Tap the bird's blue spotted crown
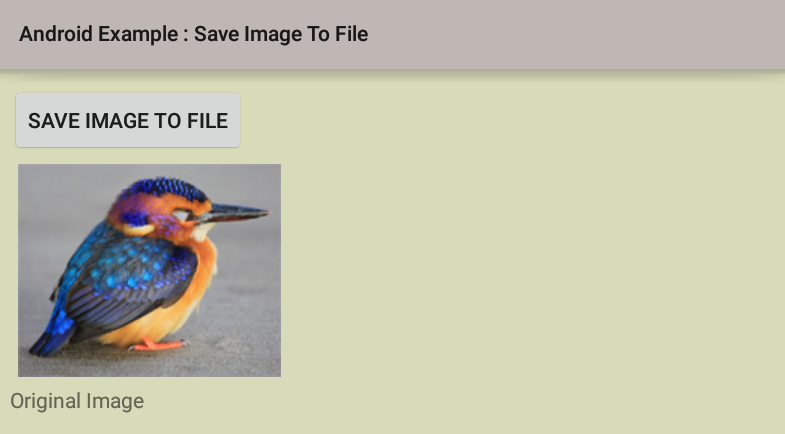Screen dimensions: 785x434 click(x=165, y=189)
